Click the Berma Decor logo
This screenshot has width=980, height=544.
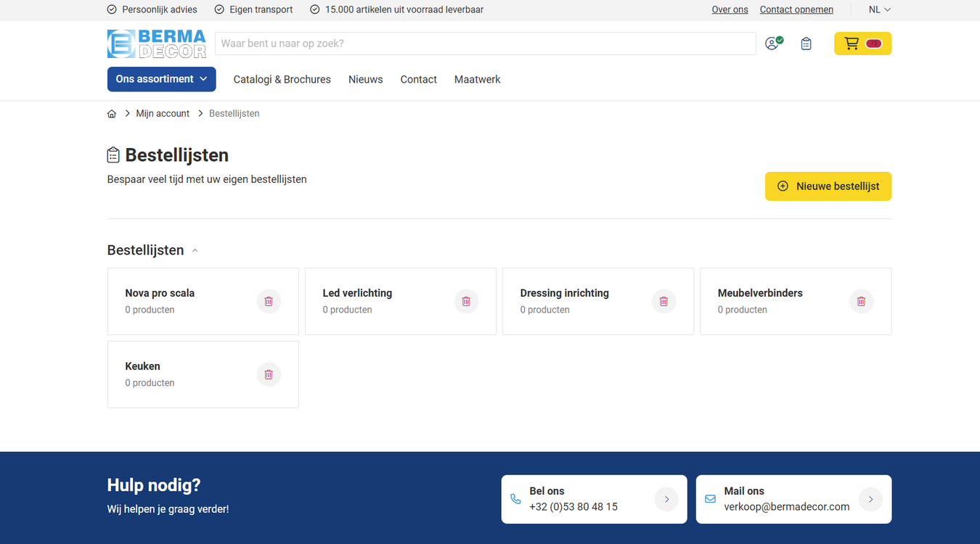coord(157,44)
